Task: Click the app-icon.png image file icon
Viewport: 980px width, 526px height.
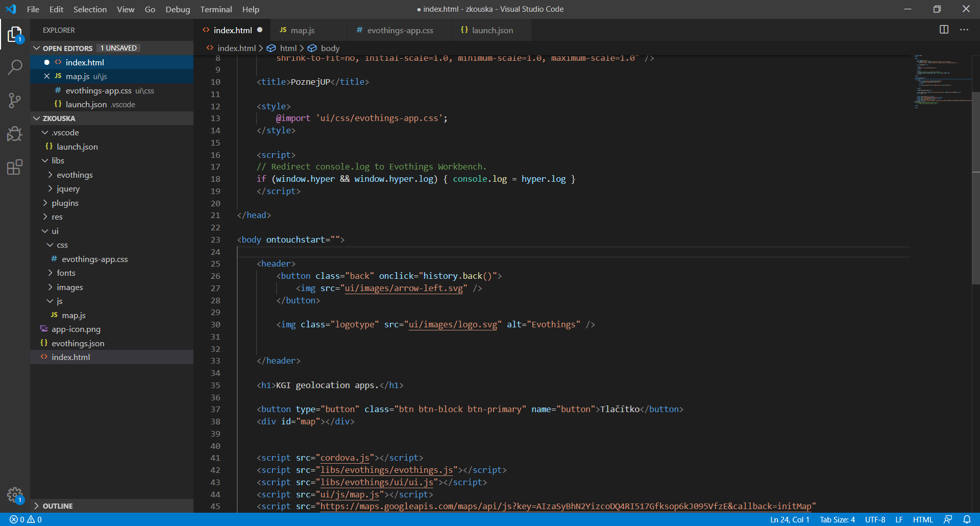Action: 44,329
